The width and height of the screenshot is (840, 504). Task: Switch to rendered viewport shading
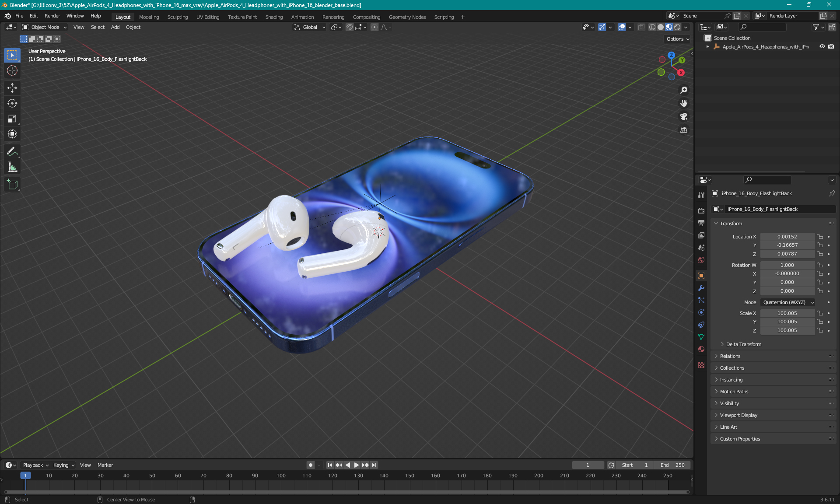pyautogui.click(x=677, y=27)
